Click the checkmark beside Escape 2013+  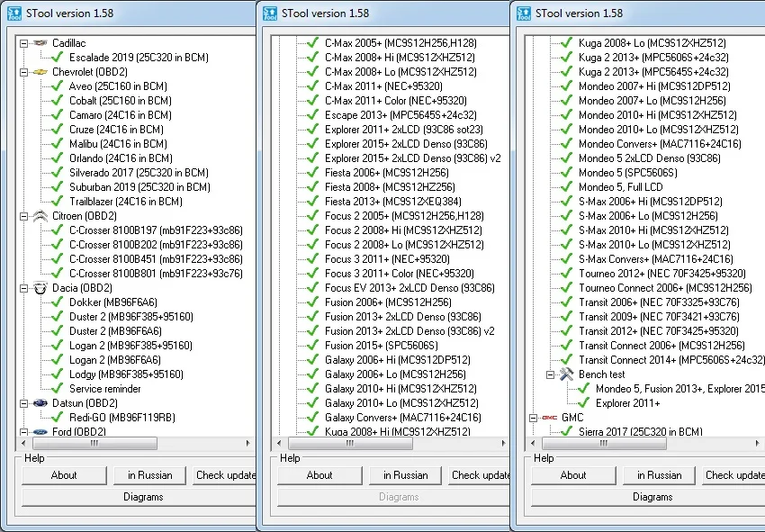point(312,114)
